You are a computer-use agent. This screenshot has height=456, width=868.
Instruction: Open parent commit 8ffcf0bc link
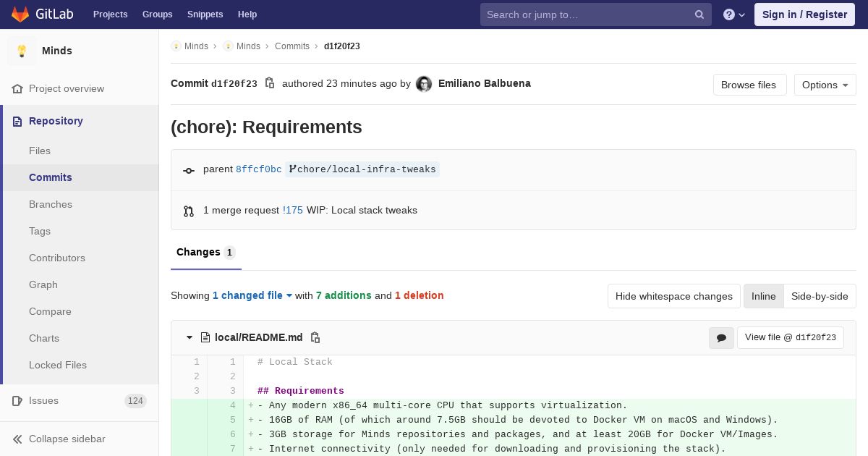click(x=259, y=169)
